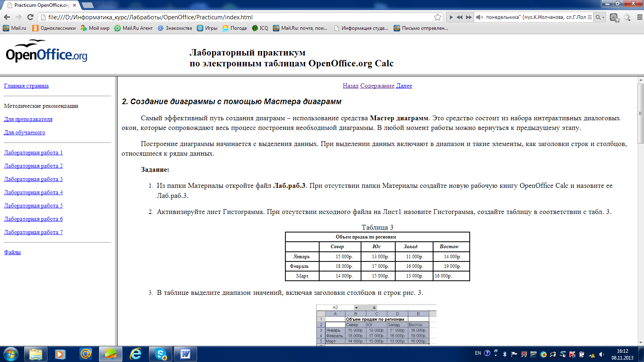Click the network signal tray icon
The height and width of the screenshot is (362, 644).
(592, 354)
